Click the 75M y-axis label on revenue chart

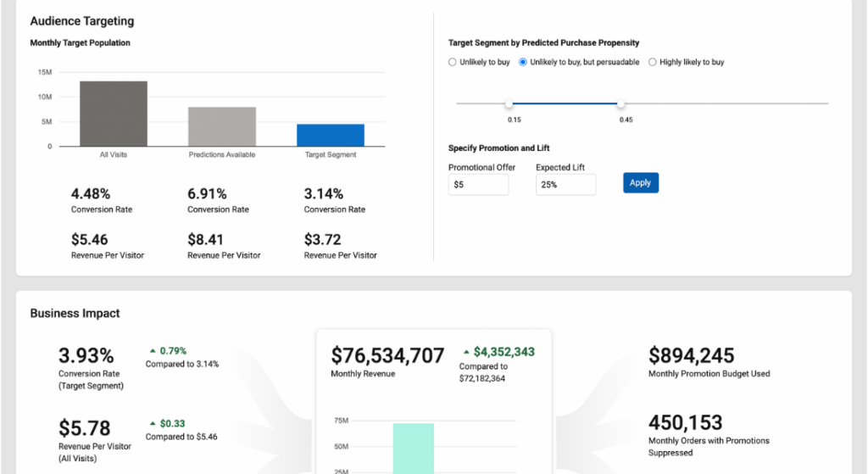tap(342, 421)
